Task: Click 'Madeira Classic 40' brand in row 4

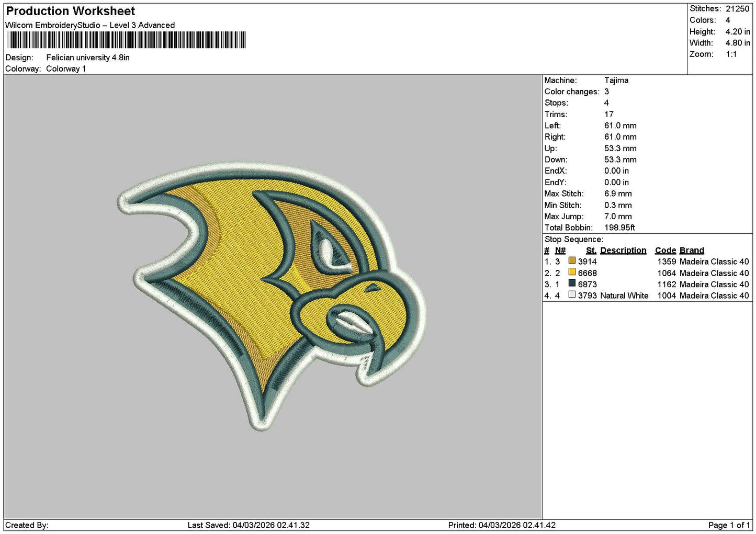Action: [714, 296]
